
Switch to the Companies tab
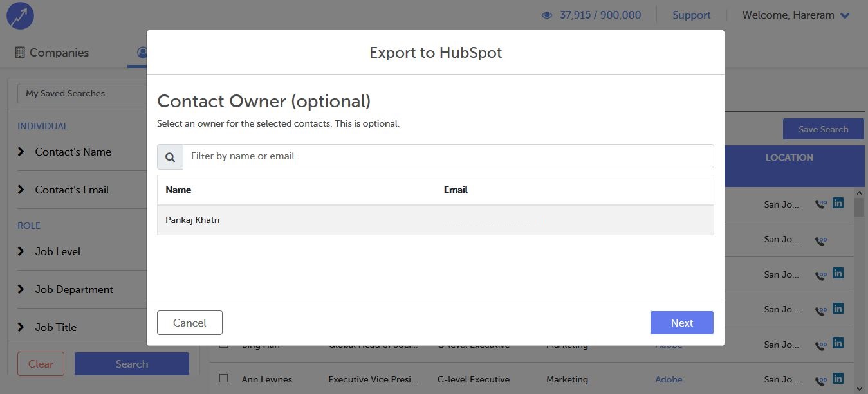pos(52,53)
